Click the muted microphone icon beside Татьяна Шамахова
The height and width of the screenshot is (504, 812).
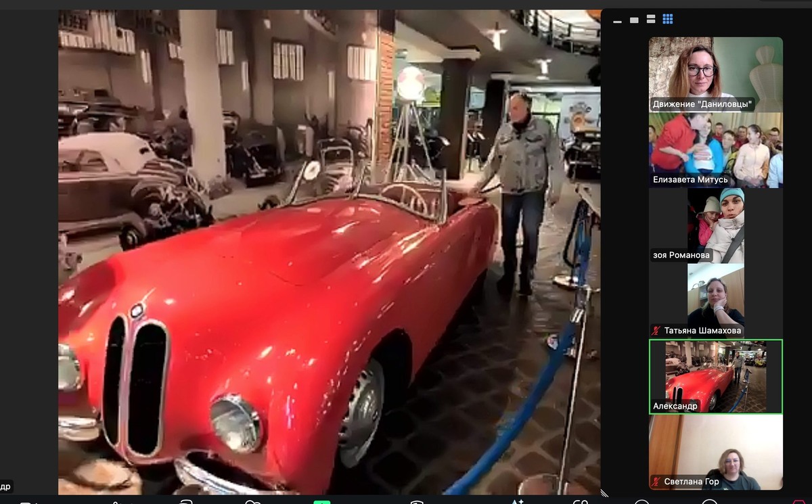click(x=656, y=331)
